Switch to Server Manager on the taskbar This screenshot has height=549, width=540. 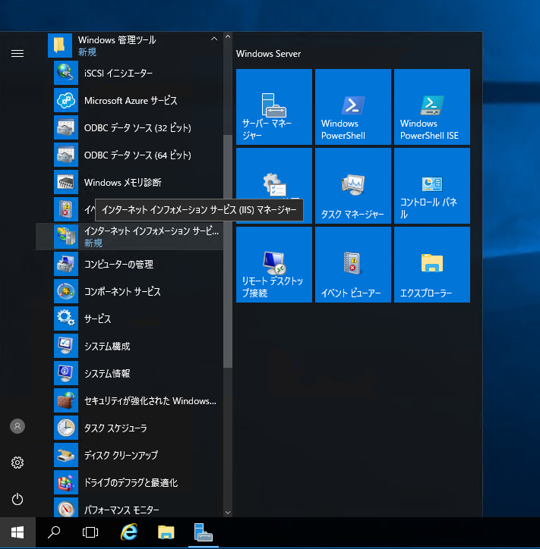pos(203,533)
